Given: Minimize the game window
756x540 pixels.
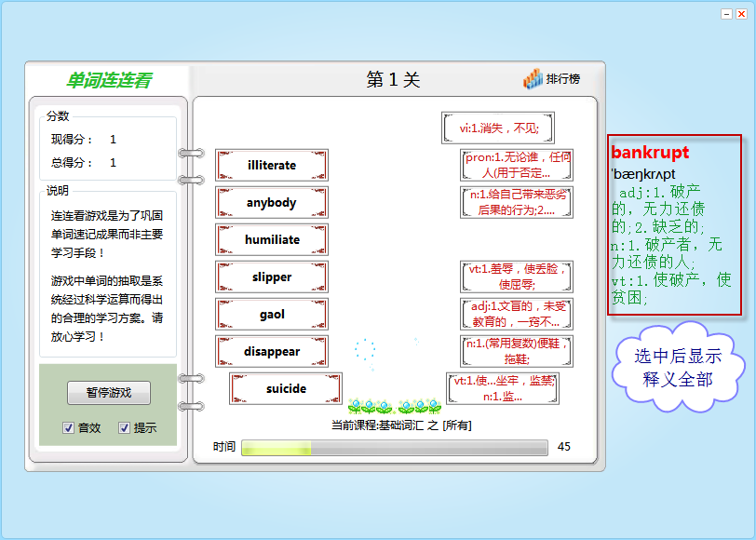Looking at the screenshot, I should coord(727,14).
